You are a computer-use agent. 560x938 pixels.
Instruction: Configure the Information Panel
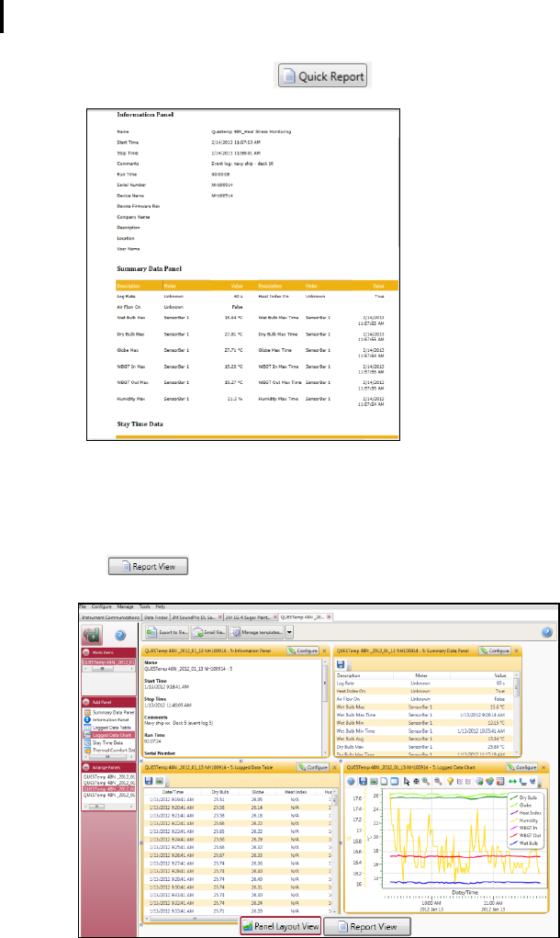tap(303, 650)
